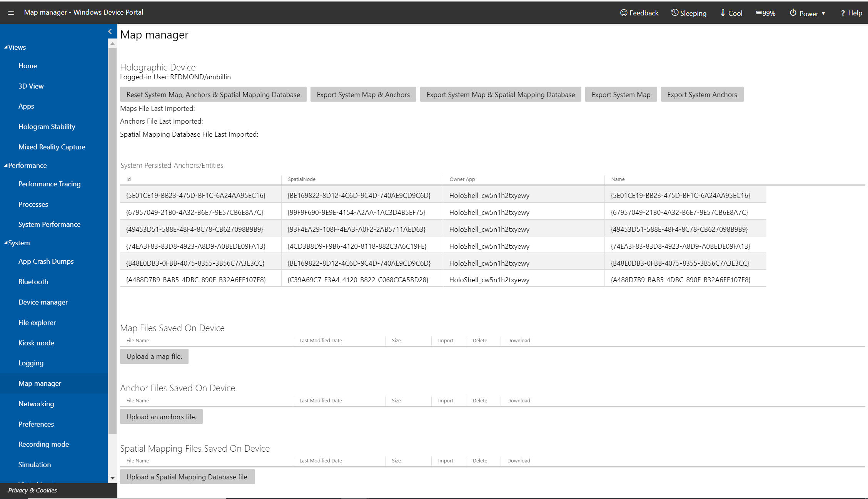Select the Home menu item in sidebar

pyautogui.click(x=27, y=66)
